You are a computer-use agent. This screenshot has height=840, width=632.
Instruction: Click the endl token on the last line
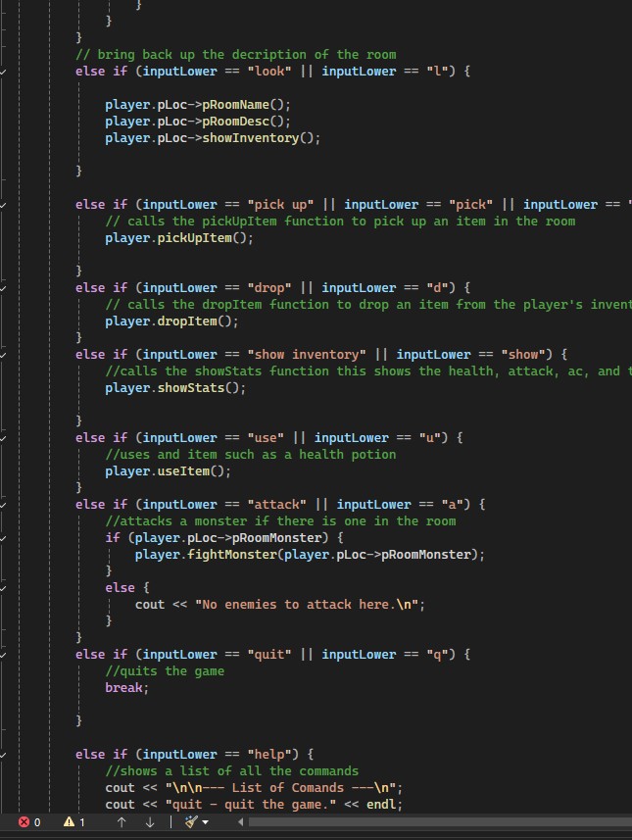(x=381, y=805)
